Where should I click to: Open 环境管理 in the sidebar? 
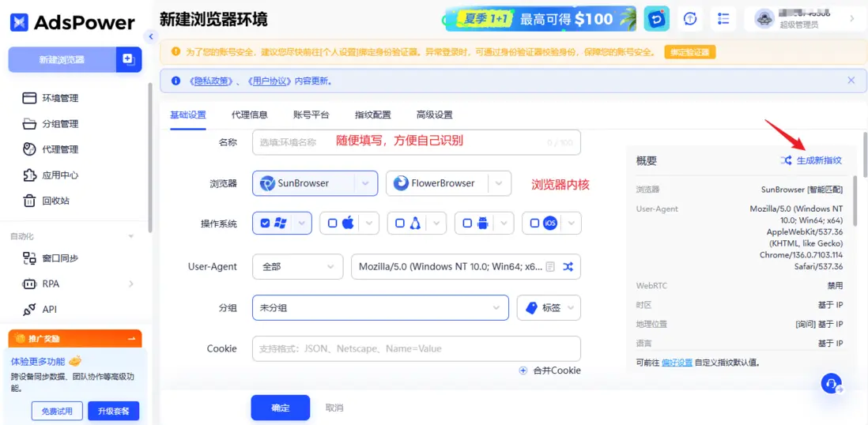coord(51,99)
